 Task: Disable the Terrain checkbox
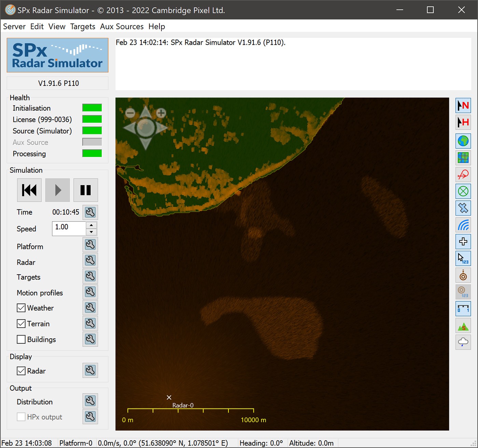tap(21, 324)
